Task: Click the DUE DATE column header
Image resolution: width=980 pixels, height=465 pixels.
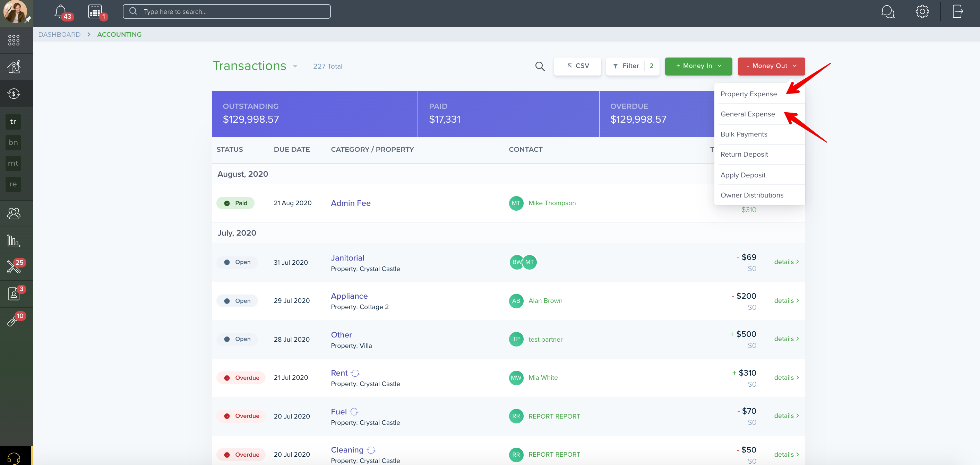Action: (x=291, y=149)
